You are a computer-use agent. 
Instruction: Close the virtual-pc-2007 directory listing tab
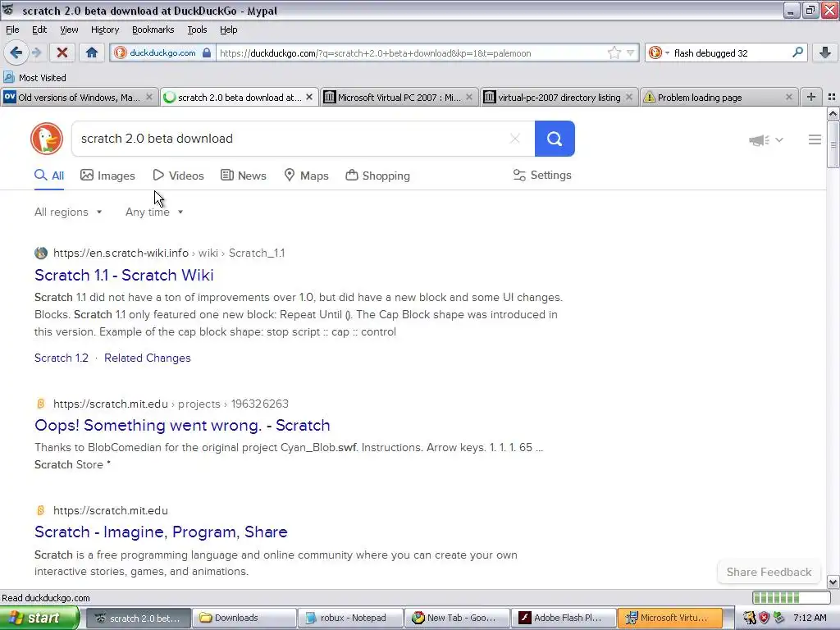click(x=629, y=97)
